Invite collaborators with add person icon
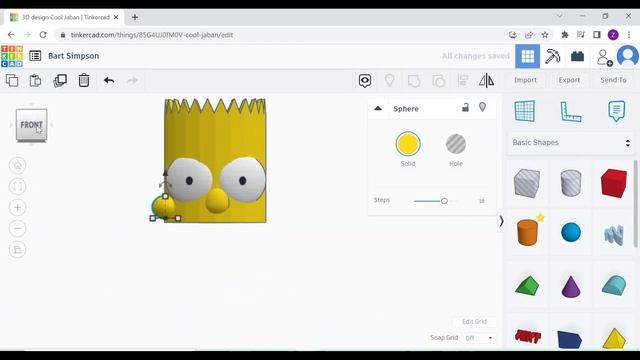This screenshot has width=640, height=360. (604, 57)
